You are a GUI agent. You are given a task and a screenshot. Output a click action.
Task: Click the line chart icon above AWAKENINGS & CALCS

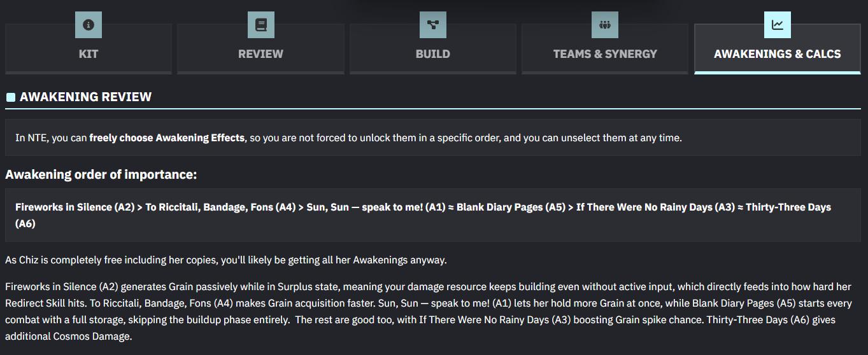777,25
